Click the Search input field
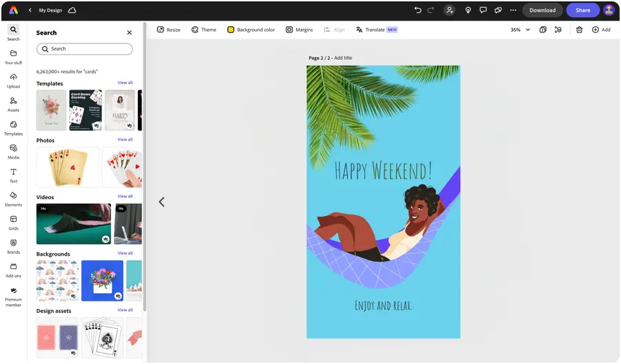Image resolution: width=621 pixels, height=364 pixels. click(84, 49)
